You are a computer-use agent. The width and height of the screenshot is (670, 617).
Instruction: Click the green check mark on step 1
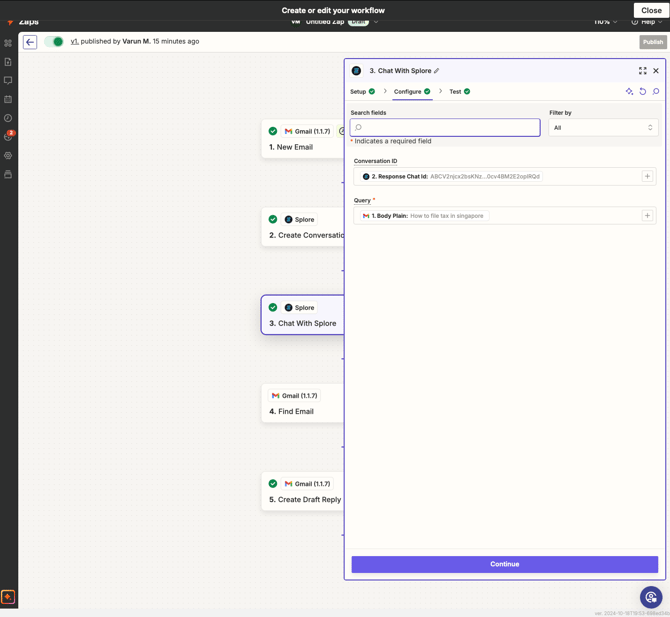click(273, 131)
